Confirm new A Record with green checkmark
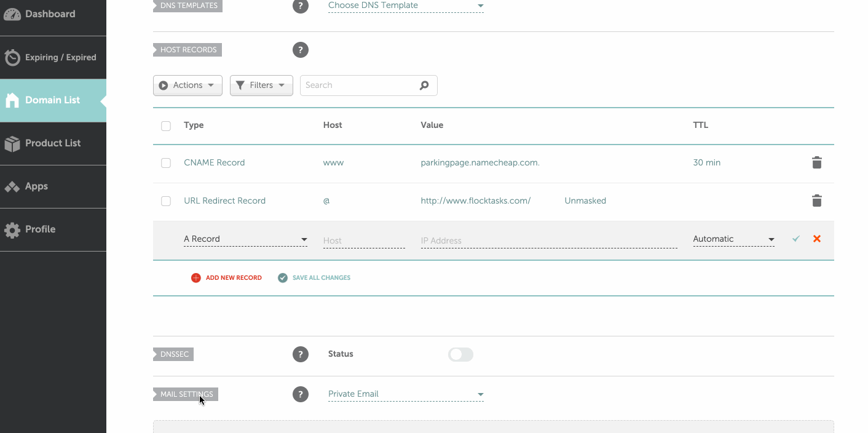The width and height of the screenshot is (868, 433). click(796, 239)
